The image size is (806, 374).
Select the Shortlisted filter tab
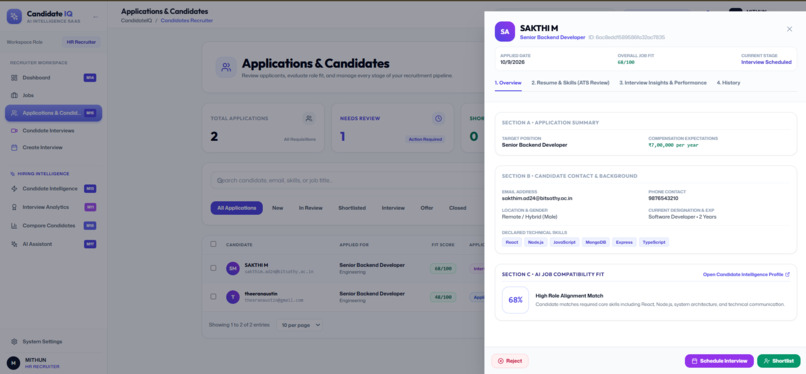352,208
